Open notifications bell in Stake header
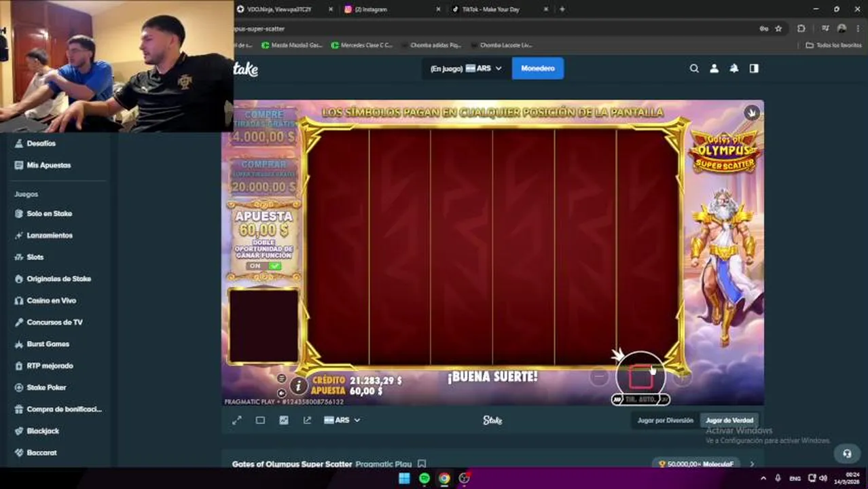Screen dimensions: 868x489 [734, 69]
